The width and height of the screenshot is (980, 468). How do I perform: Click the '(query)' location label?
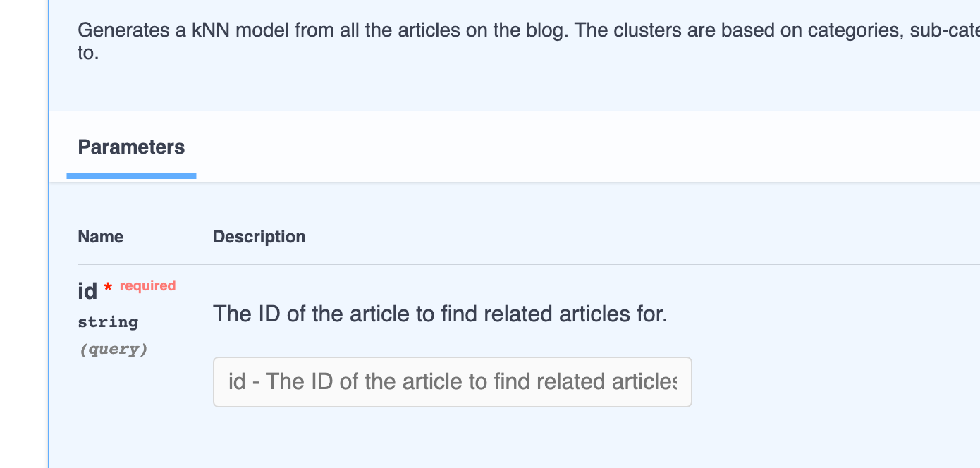pyautogui.click(x=113, y=349)
